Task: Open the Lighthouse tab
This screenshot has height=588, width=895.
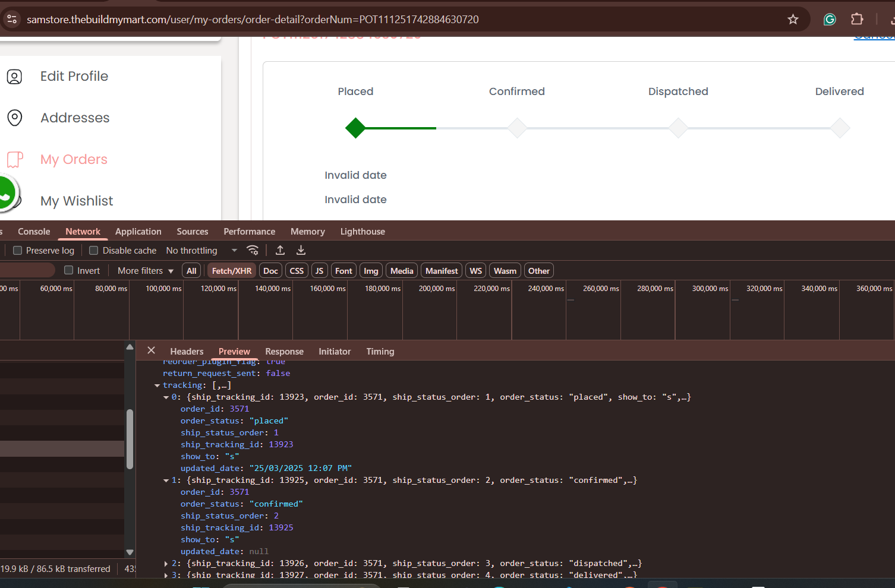Action: tap(363, 232)
